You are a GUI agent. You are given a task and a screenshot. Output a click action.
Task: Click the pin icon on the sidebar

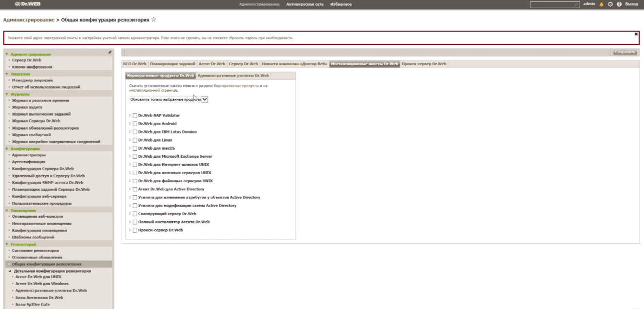(x=109, y=52)
